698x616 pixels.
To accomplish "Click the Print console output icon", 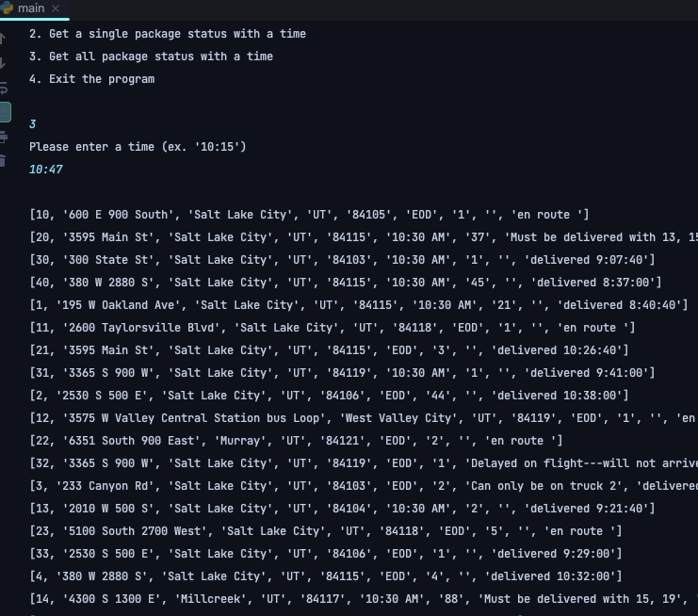I will click(x=3, y=138).
